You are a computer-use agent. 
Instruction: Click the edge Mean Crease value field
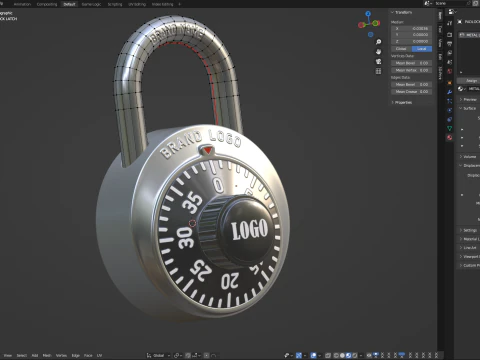(411, 91)
